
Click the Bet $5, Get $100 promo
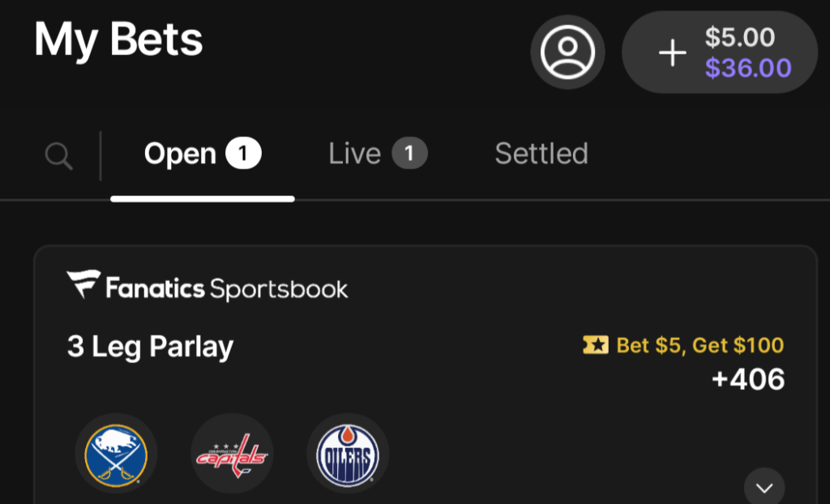[700, 346]
